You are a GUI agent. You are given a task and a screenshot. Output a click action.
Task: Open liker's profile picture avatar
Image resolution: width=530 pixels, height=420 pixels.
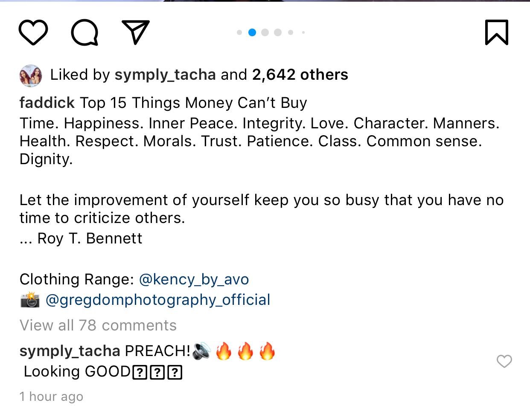pos(31,75)
